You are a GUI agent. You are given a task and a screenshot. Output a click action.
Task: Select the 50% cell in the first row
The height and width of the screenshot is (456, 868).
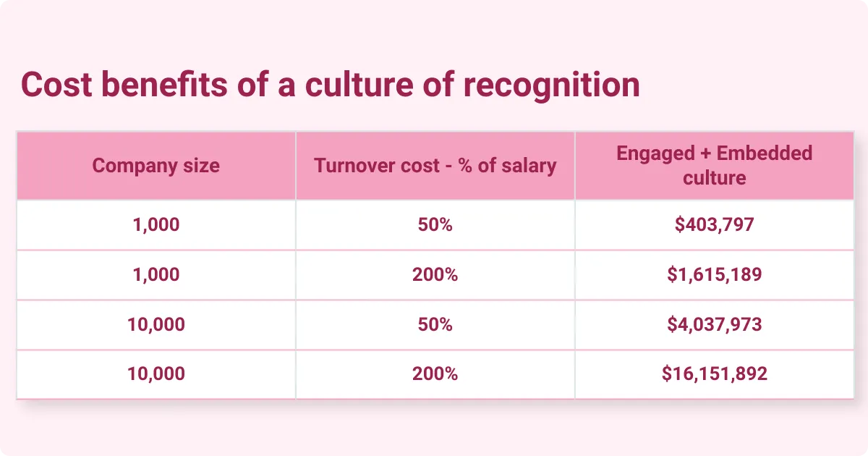(435, 225)
